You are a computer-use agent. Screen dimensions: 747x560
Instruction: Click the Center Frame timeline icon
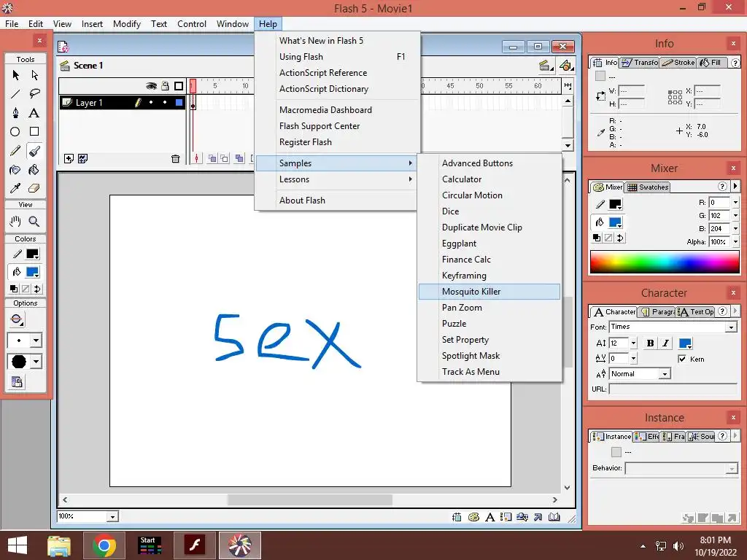(x=197, y=158)
